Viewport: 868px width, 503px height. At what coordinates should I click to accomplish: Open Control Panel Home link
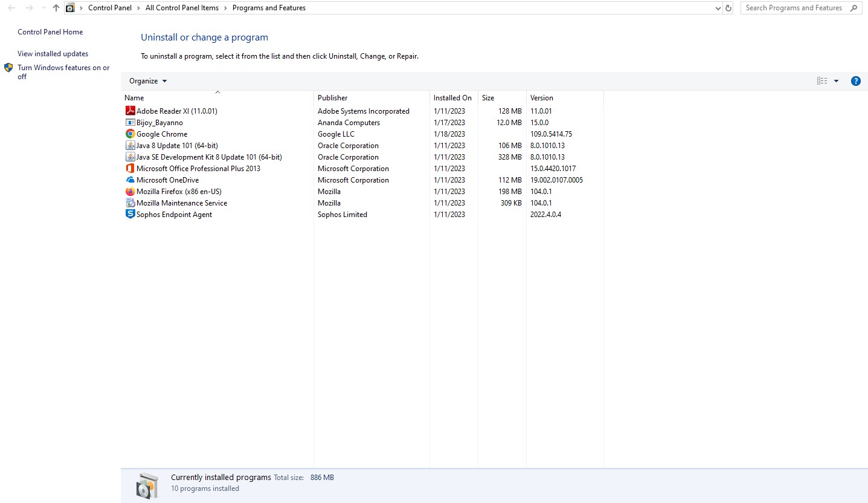[50, 32]
